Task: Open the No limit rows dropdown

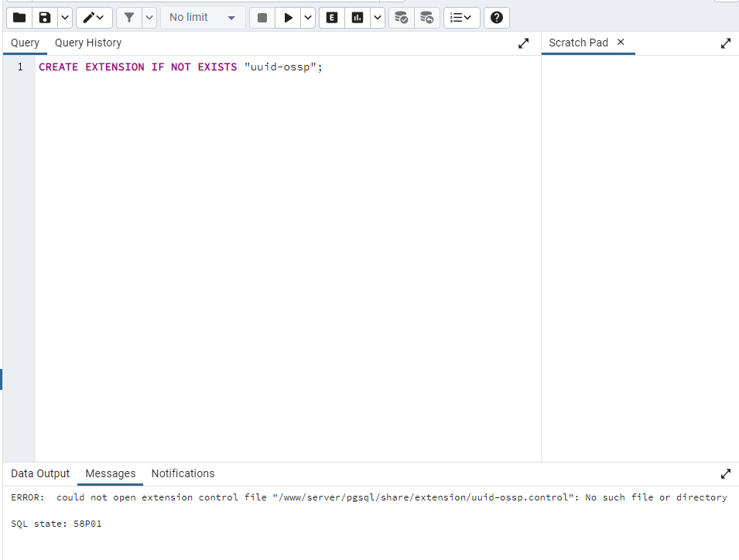Action: 203,18
